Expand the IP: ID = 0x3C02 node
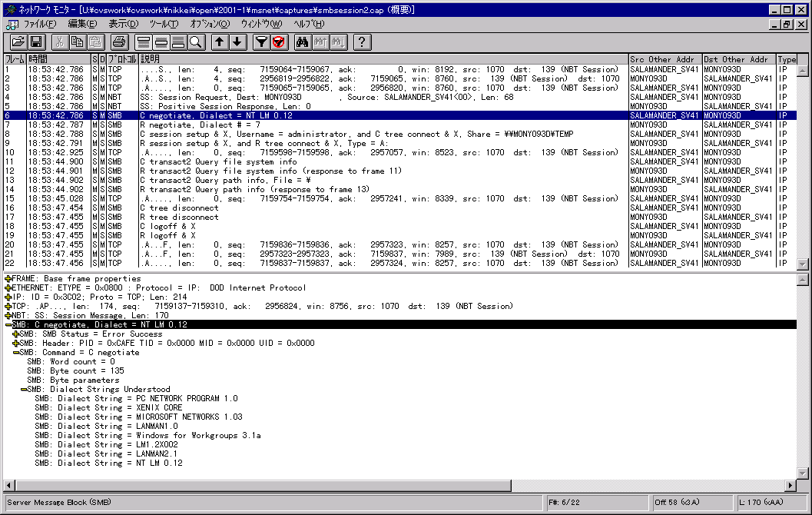Screen dimensions: 812x515 click(x=8, y=297)
